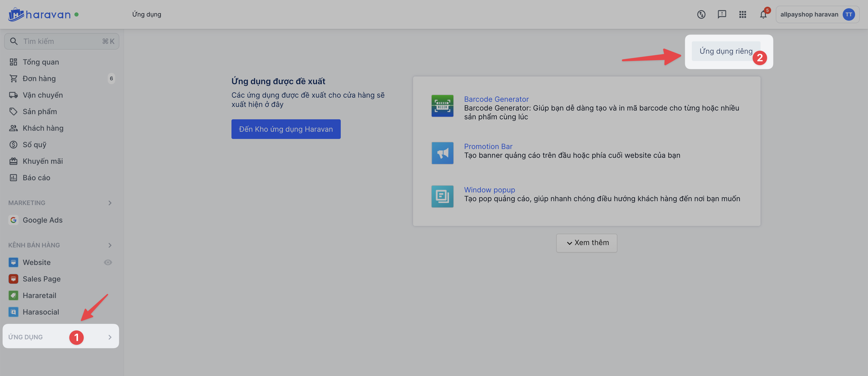Click the Sổ quỹ dollar icon

(13, 145)
